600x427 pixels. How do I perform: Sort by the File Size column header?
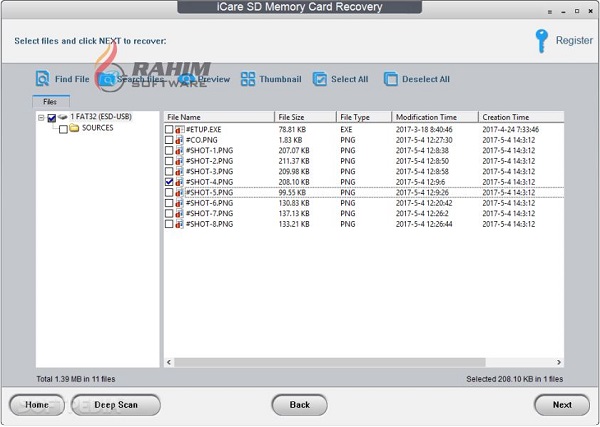coord(305,117)
